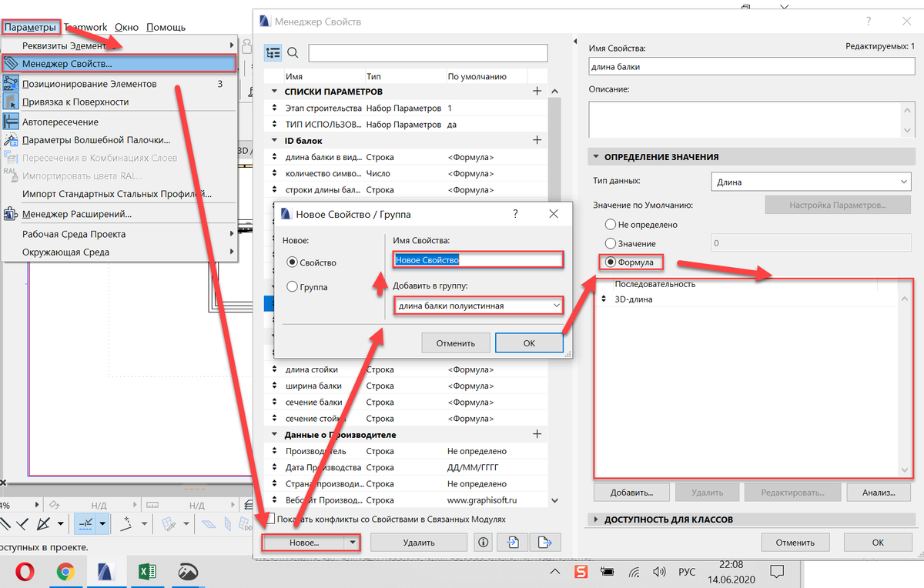The width and height of the screenshot is (924, 588).
Task: Collapse the ОПРЕДЕЛЕНИЕ ЗНАЧЕНИЯ section
Action: click(596, 156)
